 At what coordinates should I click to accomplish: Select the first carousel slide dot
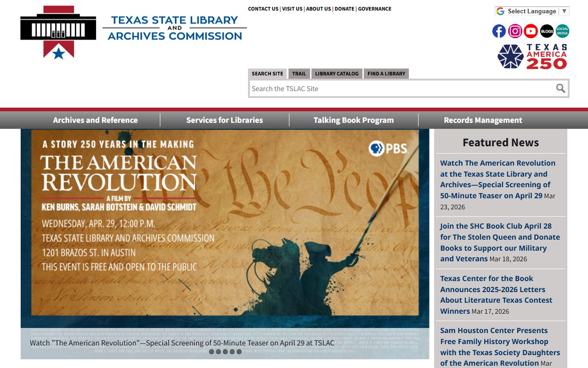click(x=211, y=351)
